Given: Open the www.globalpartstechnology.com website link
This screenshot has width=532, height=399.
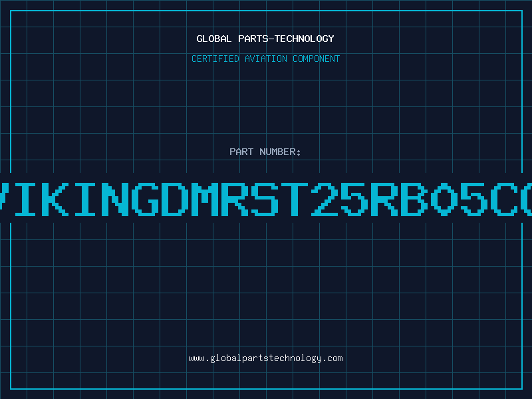Looking at the screenshot, I should click(265, 358).
